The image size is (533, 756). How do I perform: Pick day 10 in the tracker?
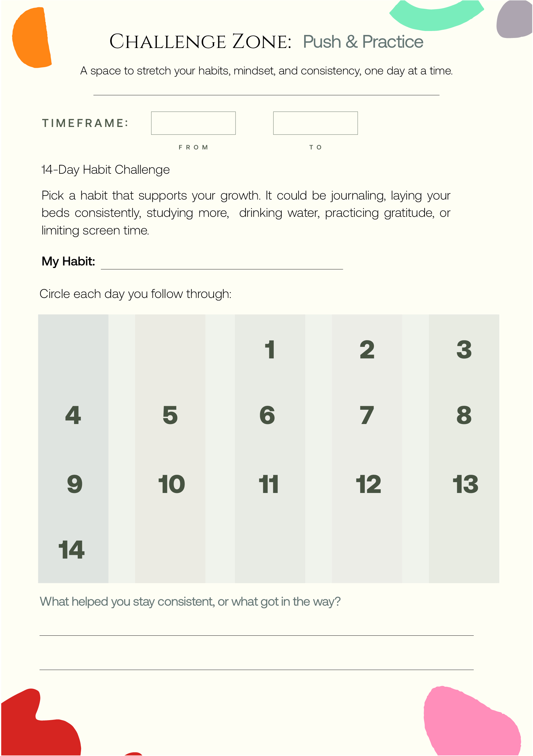click(171, 484)
